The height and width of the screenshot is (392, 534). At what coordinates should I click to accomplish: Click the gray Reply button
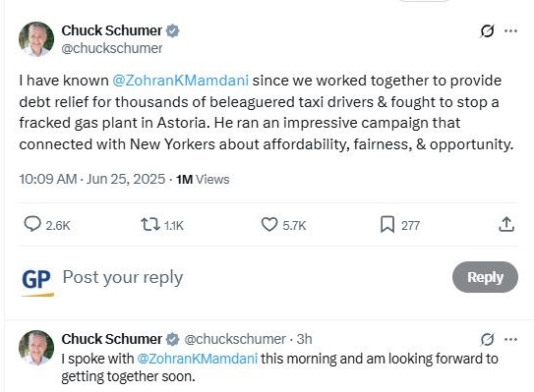(x=485, y=277)
